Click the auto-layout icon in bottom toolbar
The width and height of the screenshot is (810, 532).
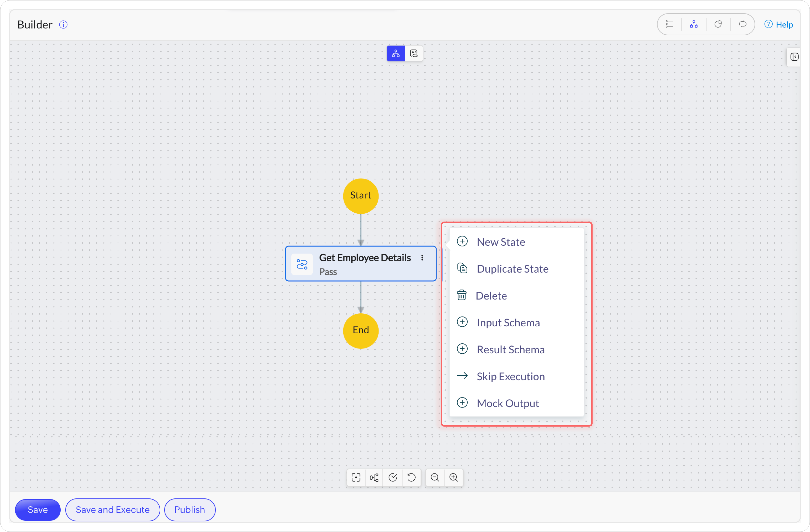click(x=374, y=478)
